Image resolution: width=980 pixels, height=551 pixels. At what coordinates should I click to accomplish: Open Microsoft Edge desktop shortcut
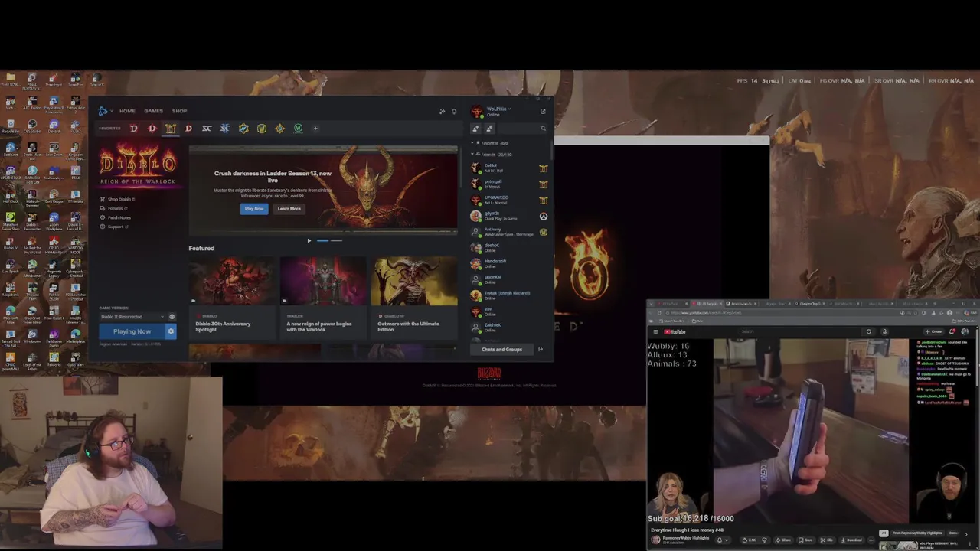coord(11,314)
